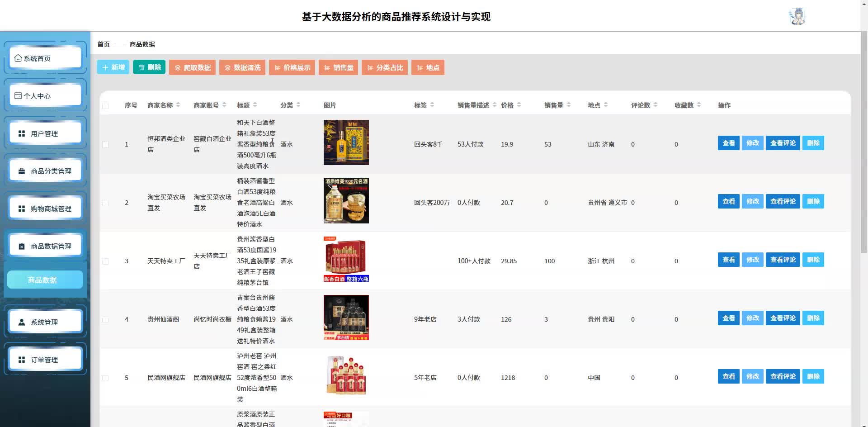Click the card icon beside 个人中心

click(18, 96)
